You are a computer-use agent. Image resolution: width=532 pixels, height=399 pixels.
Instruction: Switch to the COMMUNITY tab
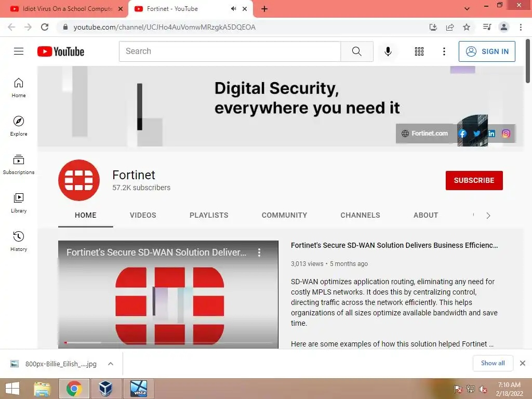click(x=284, y=215)
